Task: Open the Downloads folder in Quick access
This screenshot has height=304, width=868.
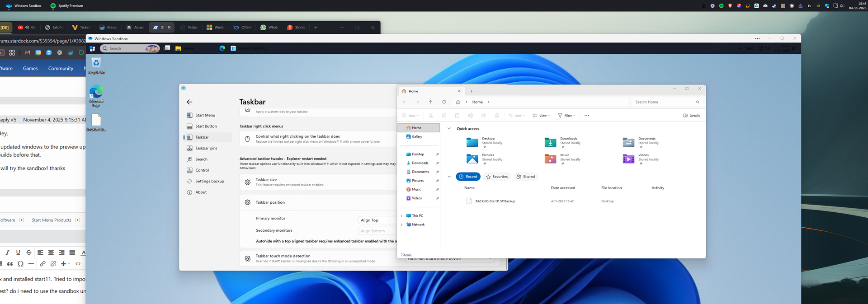Action: coord(550,143)
